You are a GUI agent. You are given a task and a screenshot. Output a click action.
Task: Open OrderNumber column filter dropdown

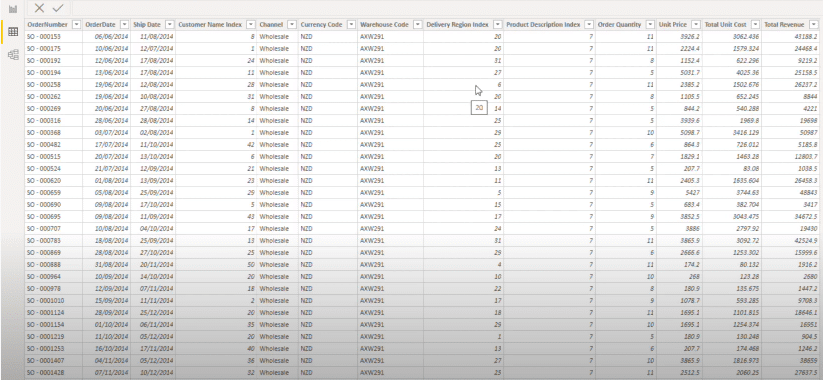coord(76,25)
